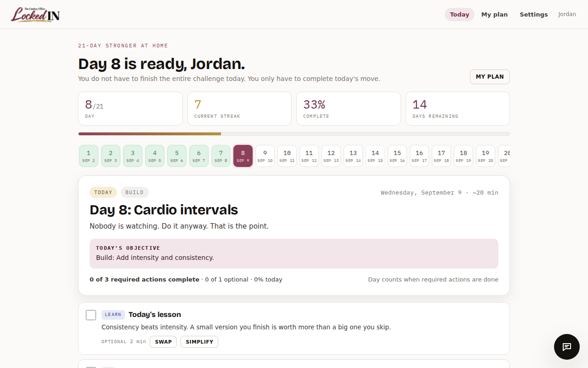
Task: Select day 6 Sep 7 tile
Action: 199,156
